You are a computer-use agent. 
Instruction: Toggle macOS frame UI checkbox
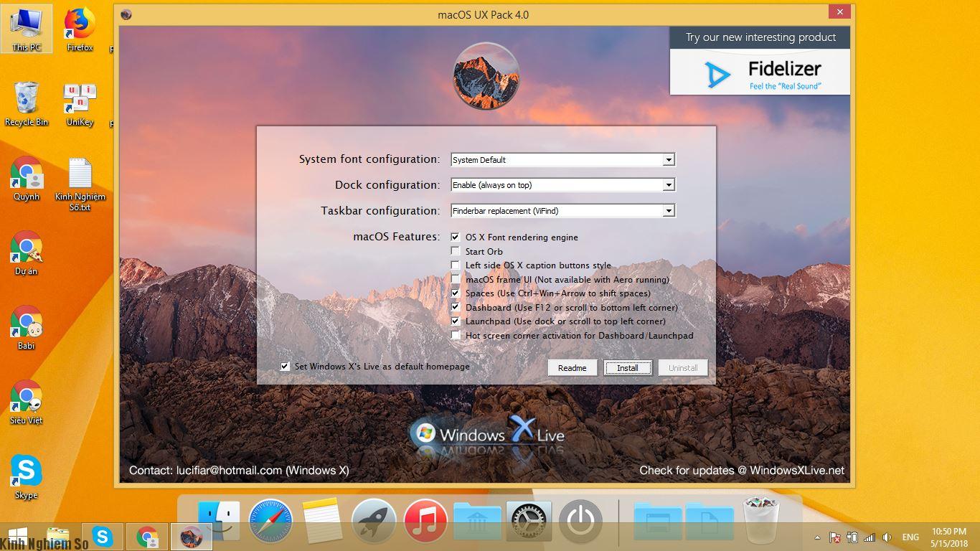pos(456,279)
